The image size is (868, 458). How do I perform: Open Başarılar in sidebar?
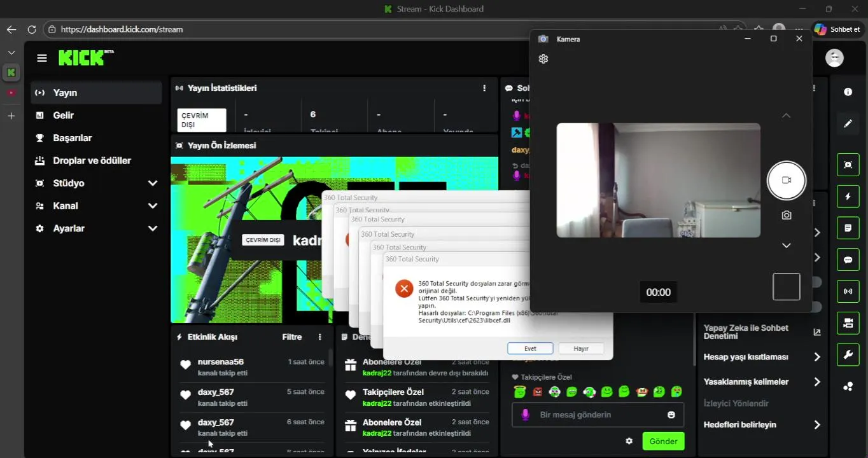click(96, 138)
